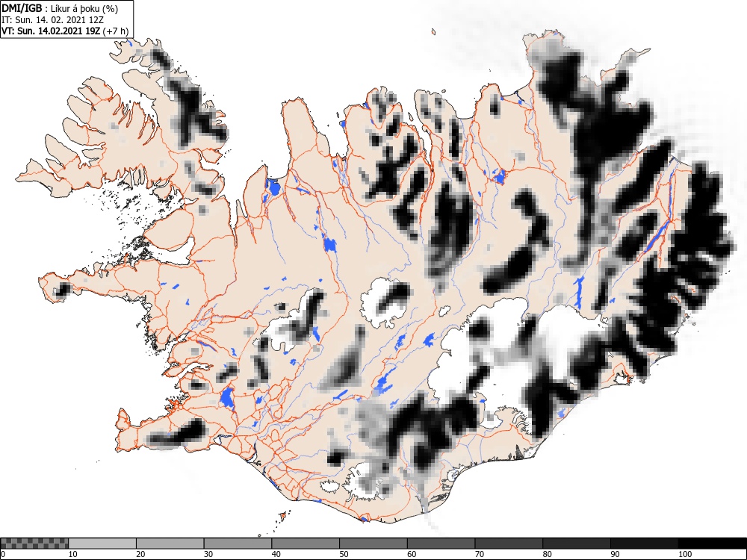Viewport: 747px width, 560px height.
Task: Click the legend label '90'
Action: click(x=615, y=554)
